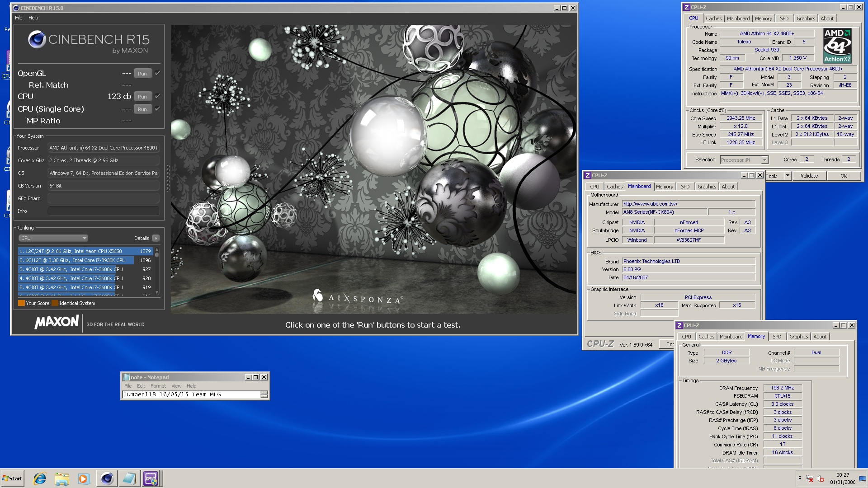Screen dimensions: 868x488
Task: Click the Info text field in Your System
Action: pyautogui.click(x=104, y=211)
